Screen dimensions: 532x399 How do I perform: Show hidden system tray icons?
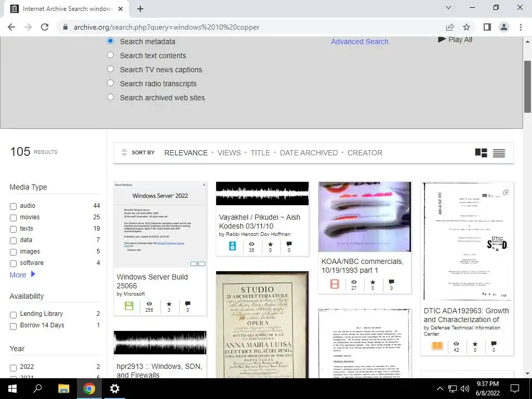tap(440, 389)
